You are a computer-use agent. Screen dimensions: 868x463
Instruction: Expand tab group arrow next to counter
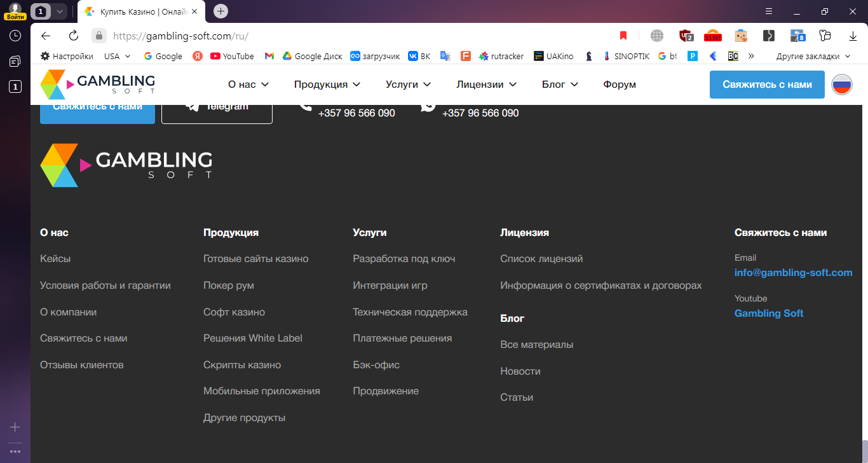tap(59, 11)
